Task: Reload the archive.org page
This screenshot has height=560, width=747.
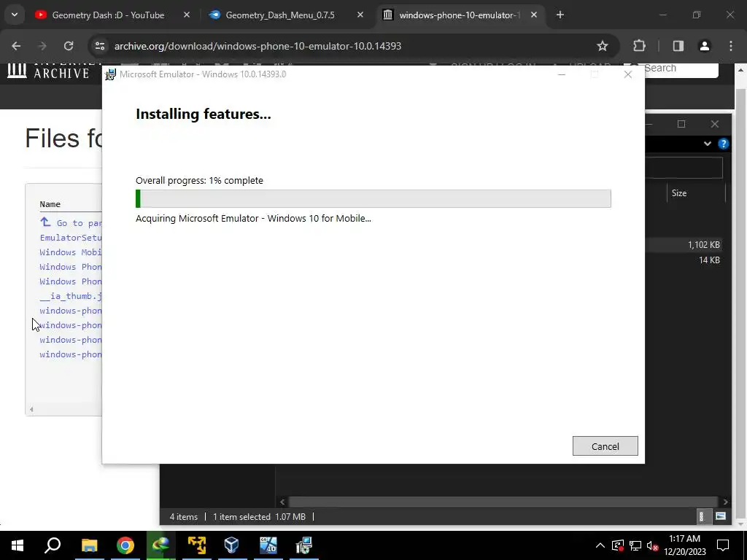Action: 69,46
